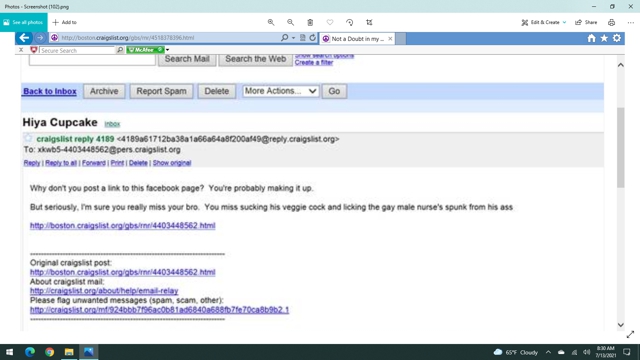
Task: Go to the browser home icon
Action: pyautogui.click(x=591, y=38)
